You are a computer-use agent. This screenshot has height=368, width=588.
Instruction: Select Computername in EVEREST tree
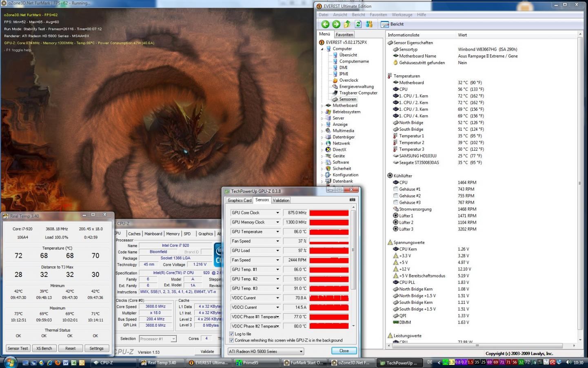(x=354, y=61)
